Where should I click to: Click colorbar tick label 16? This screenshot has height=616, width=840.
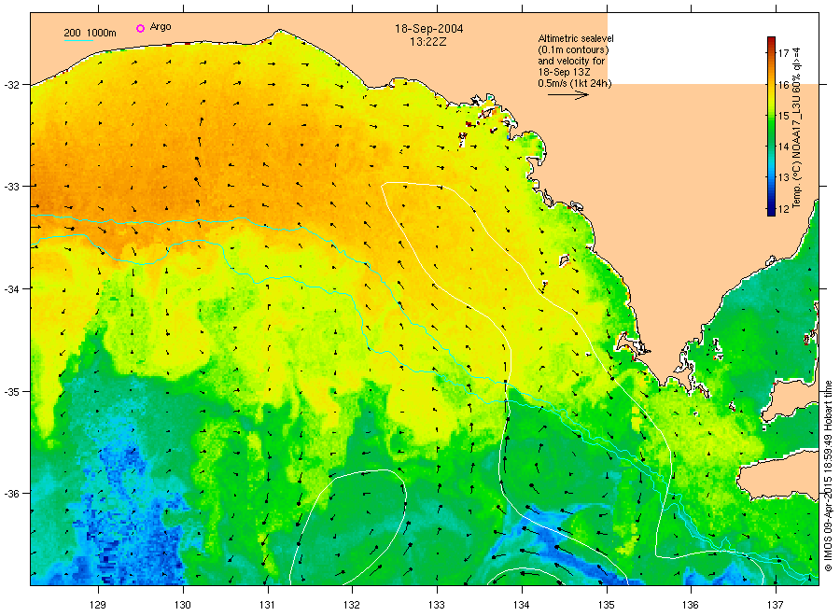coord(783,84)
